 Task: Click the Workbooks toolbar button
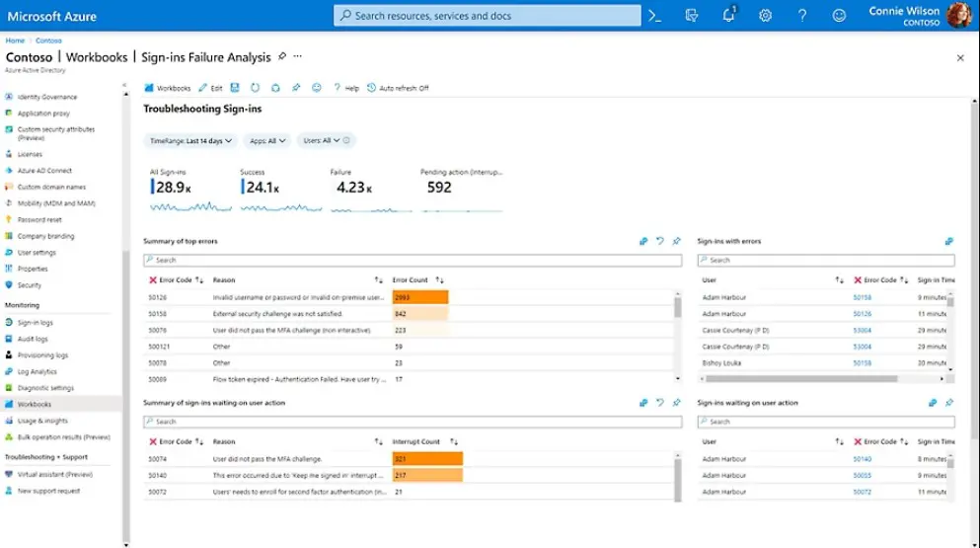(x=168, y=88)
